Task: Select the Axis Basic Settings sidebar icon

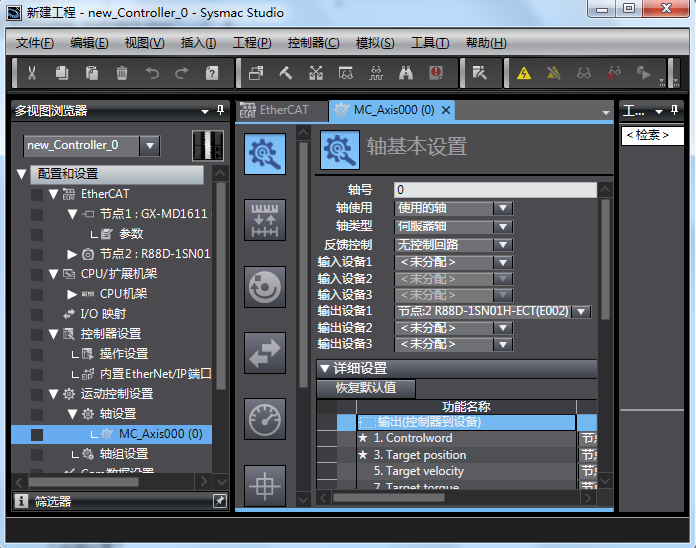Action: (265, 154)
